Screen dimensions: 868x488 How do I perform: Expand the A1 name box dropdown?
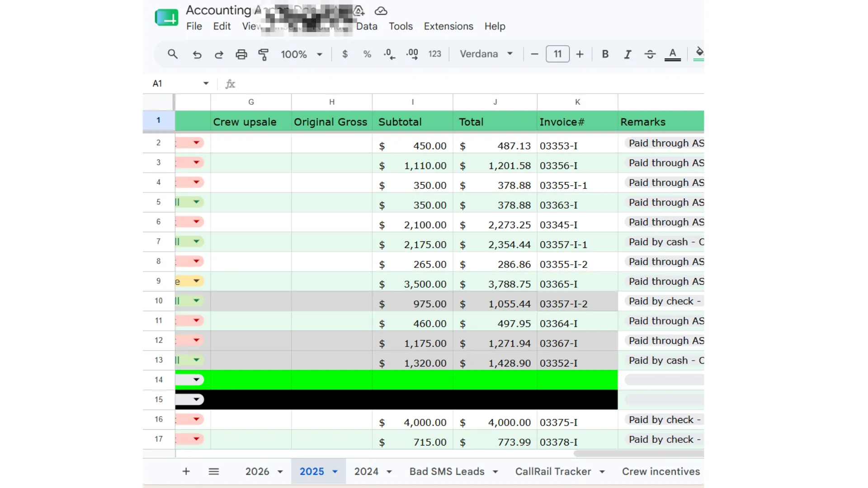click(x=206, y=84)
